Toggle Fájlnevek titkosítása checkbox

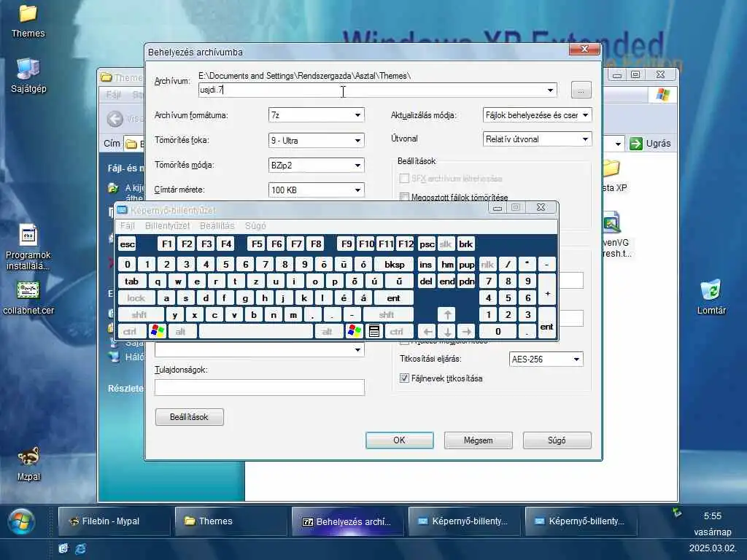(404, 378)
